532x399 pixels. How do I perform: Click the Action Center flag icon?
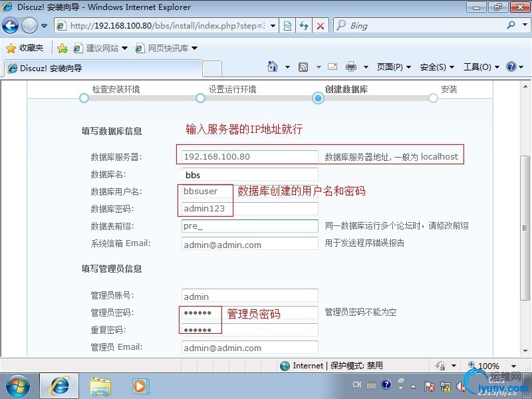point(429,386)
